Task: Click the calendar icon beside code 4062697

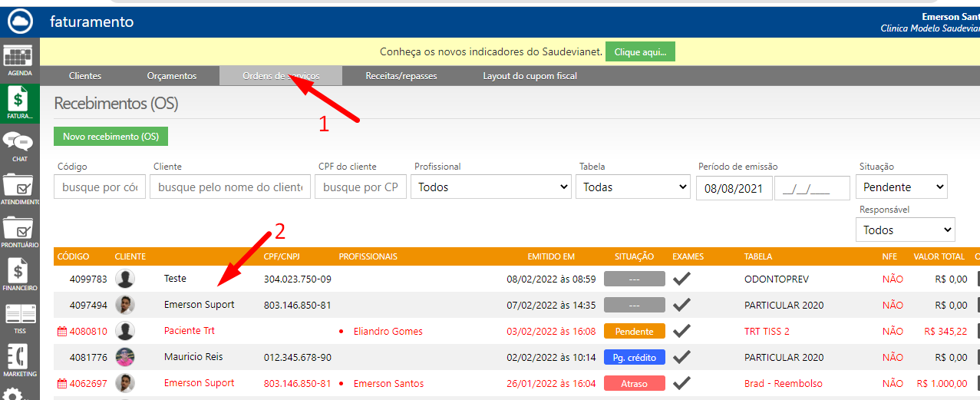Action: (63, 383)
